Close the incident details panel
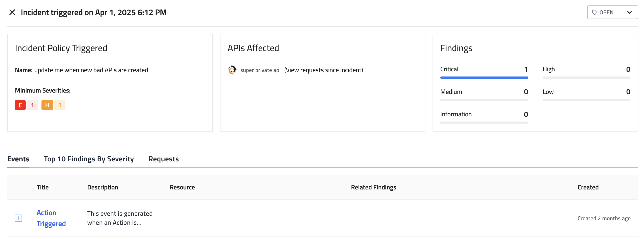The image size is (644, 239). 12,12
